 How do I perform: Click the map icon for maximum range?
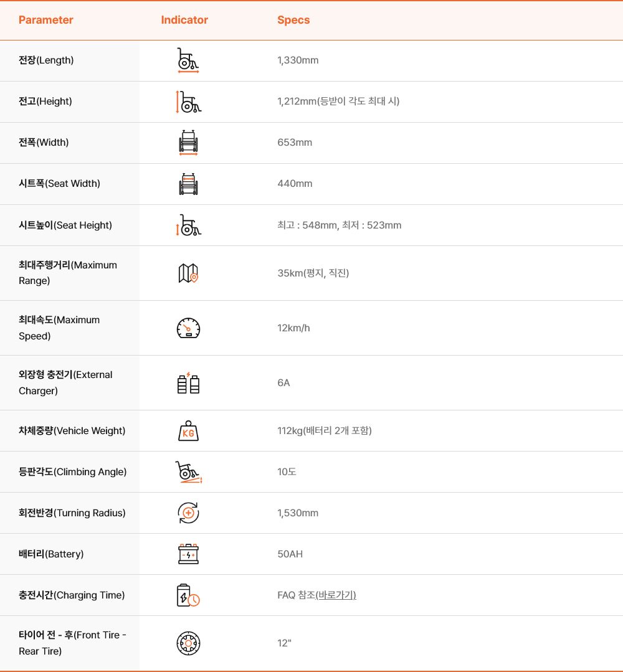188,273
